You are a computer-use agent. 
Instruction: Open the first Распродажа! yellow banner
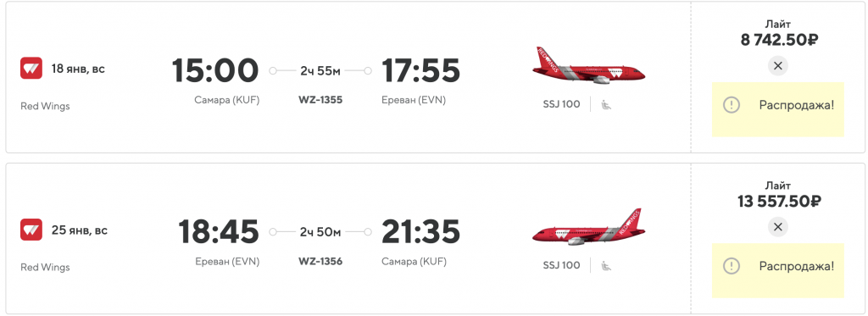(778, 109)
